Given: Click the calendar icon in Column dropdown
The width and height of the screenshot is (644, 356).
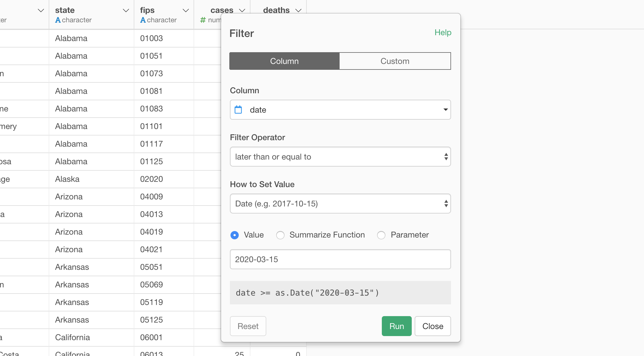Looking at the screenshot, I should pyautogui.click(x=238, y=110).
